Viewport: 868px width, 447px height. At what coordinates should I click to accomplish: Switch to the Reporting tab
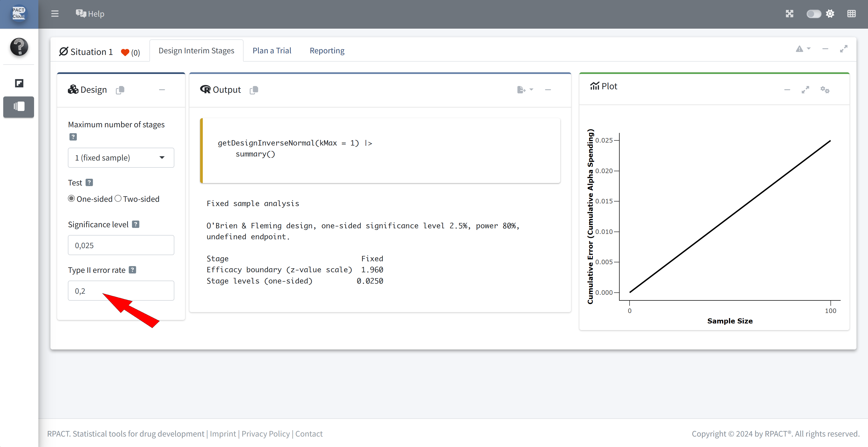tap(327, 50)
